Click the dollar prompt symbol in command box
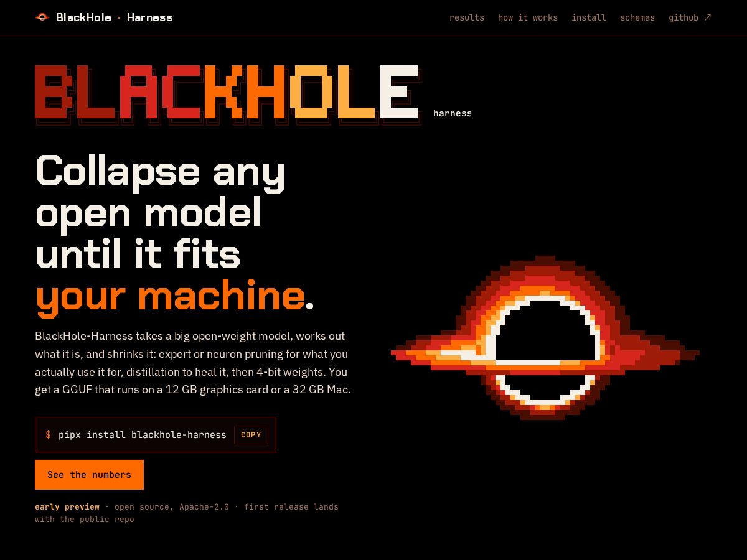The image size is (747, 560). pos(49,435)
